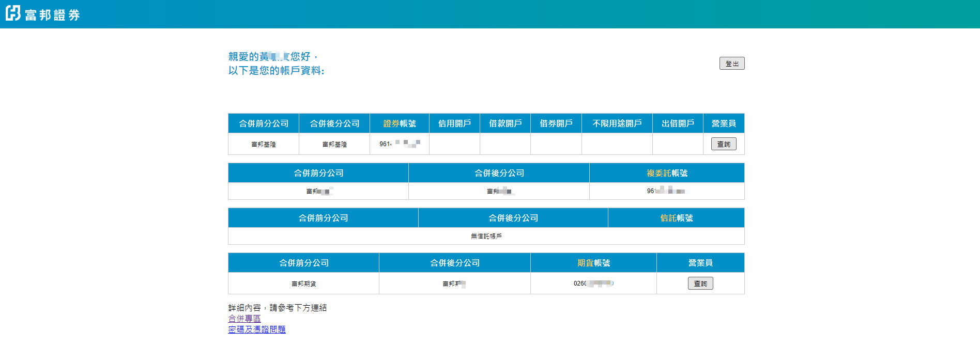Click the 營業員 header in the futures table
This screenshot has width=980, height=363.
click(700, 263)
